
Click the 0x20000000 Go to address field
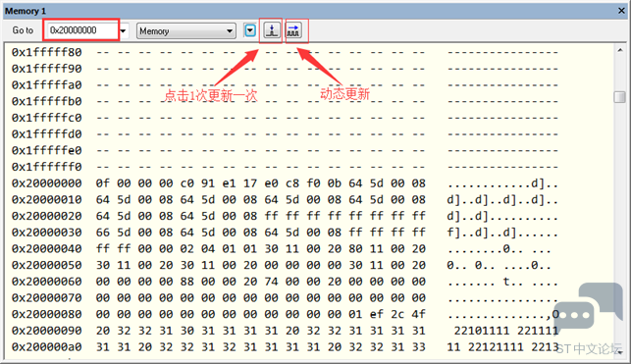(81, 30)
